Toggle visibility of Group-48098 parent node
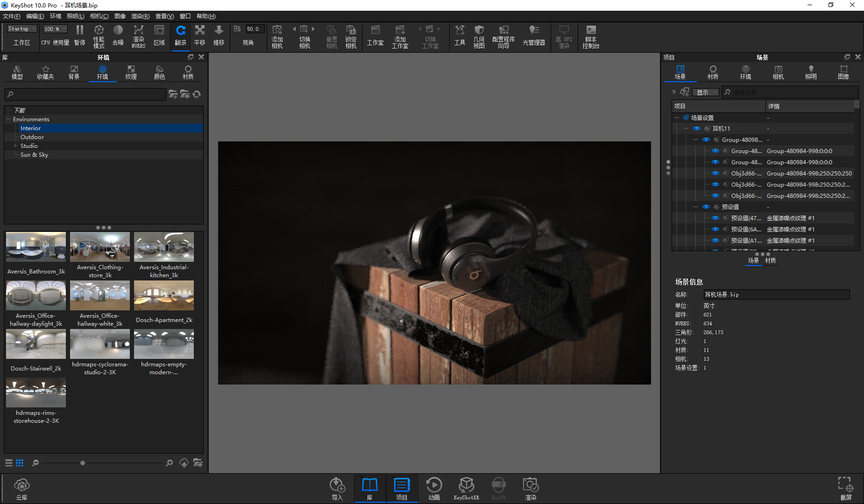Image resolution: width=864 pixels, height=504 pixels. pos(706,140)
